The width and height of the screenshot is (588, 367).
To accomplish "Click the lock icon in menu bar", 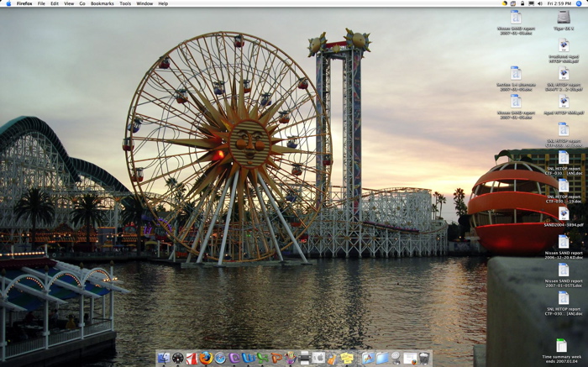I will [522, 3].
